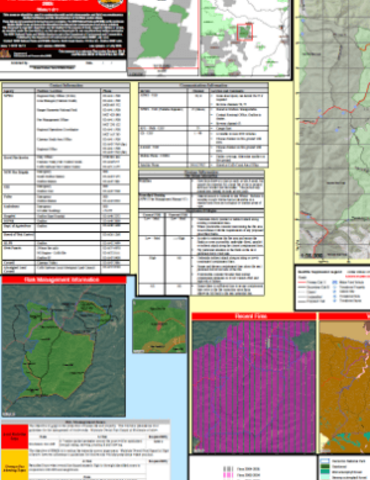Click the Communications Information table header
This screenshot has width=370, height=480.
point(203,85)
